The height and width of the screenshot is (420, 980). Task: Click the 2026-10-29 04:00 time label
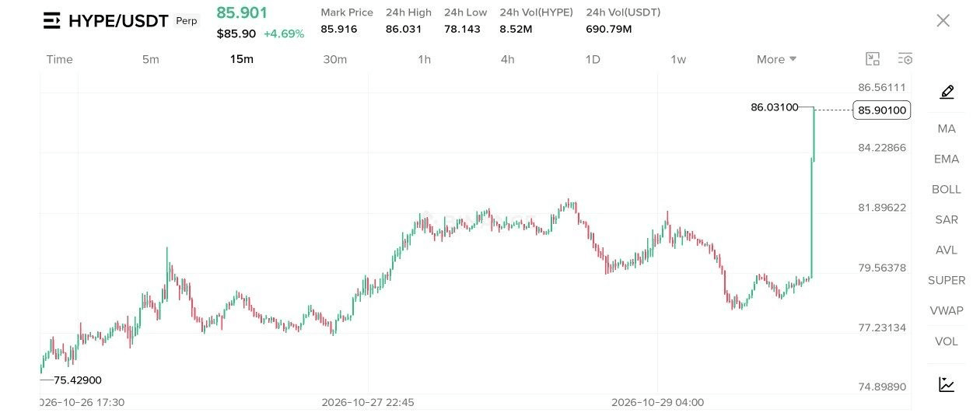coord(658,403)
